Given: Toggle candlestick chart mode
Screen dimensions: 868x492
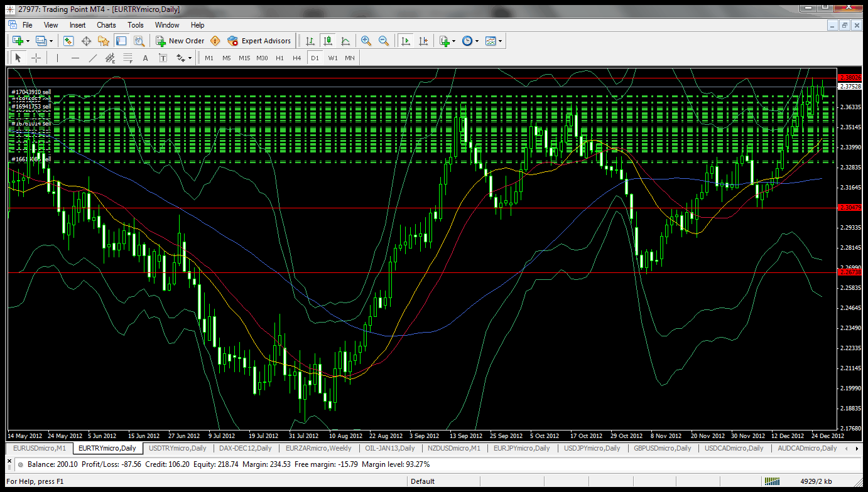Looking at the screenshot, I should click(x=327, y=41).
